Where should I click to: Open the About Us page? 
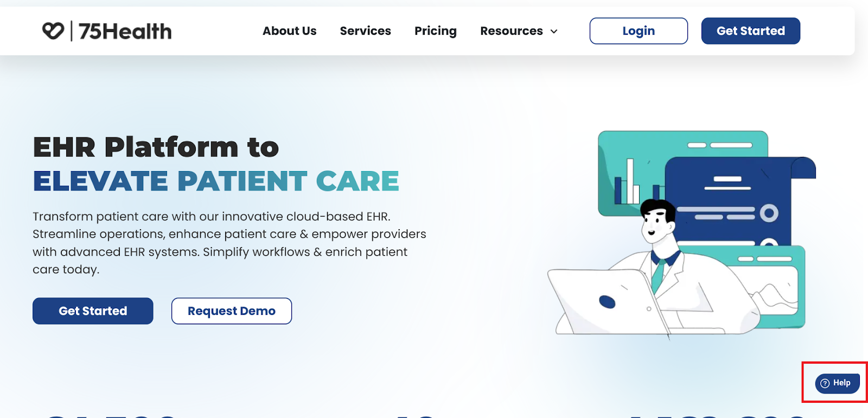[290, 31]
